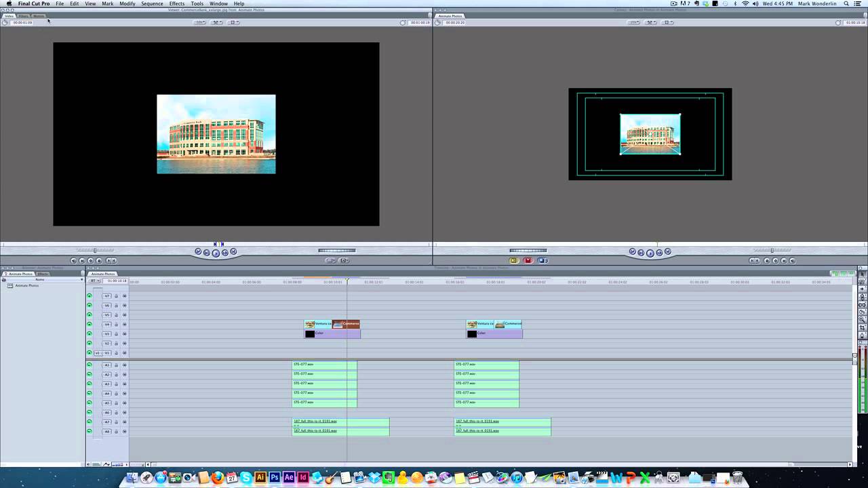Viewport: 868px width, 488px height.
Task: Open InDesign from the Dock
Action: (303, 478)
